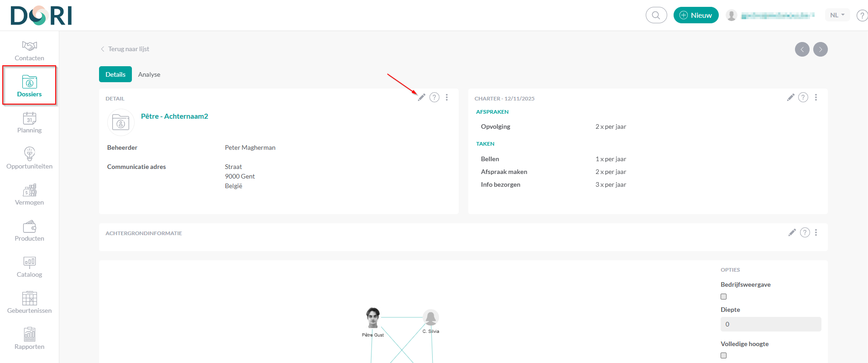Edit the Detail panel with pencil icon
Screen dimensions: 868x363
click(421, 97)
